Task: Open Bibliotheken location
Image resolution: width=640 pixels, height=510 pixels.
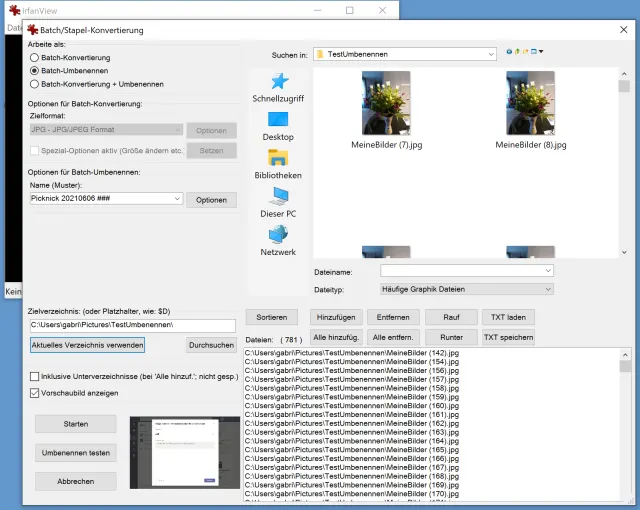Action: pos(278,163)
